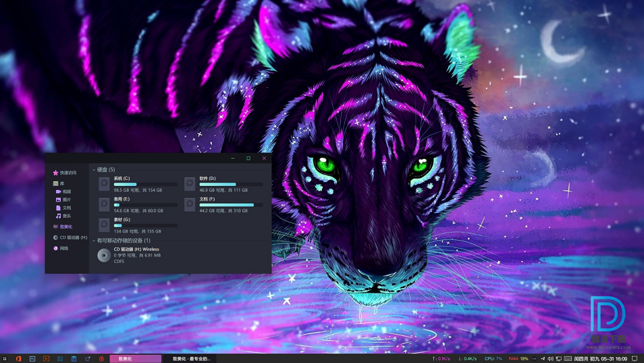Click the 备用 (E:) drive icon

pyautogui.click(x=105, y=204)
